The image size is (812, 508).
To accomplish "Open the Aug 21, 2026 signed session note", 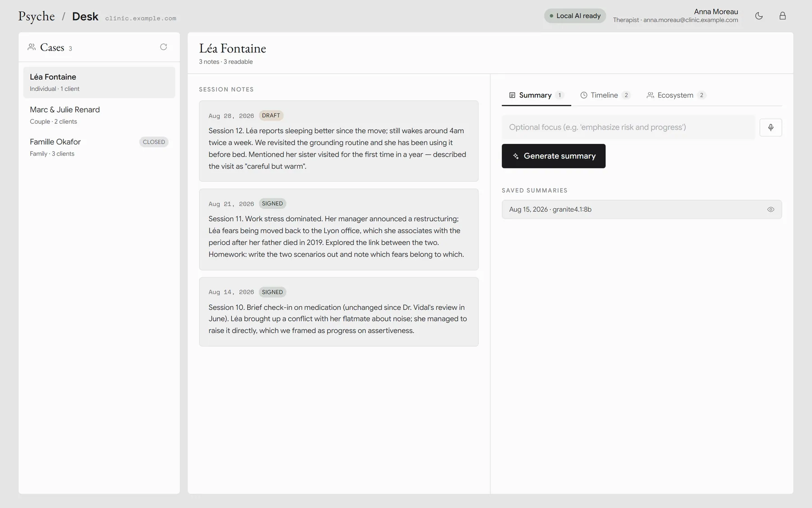I will pyautogui.click(x=339, y=229).
